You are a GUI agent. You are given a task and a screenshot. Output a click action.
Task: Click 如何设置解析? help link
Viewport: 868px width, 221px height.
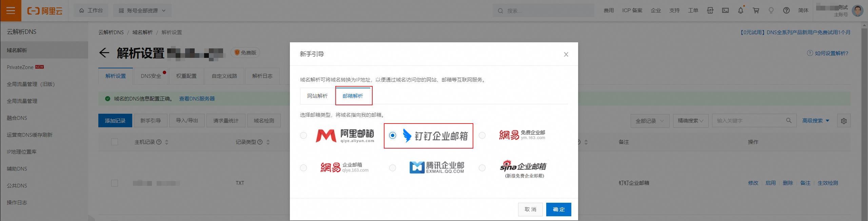click(827, 53)
